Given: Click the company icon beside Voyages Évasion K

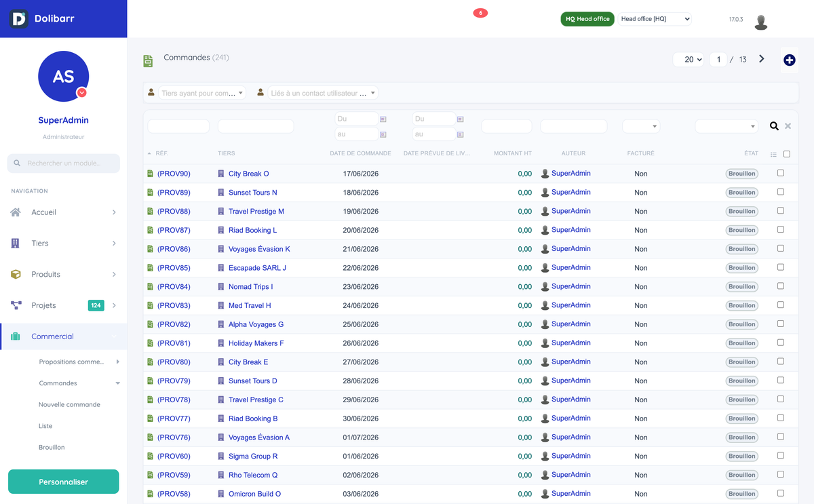Looking at the screenshot, I should pyautogui.click(x=221, y=249).
